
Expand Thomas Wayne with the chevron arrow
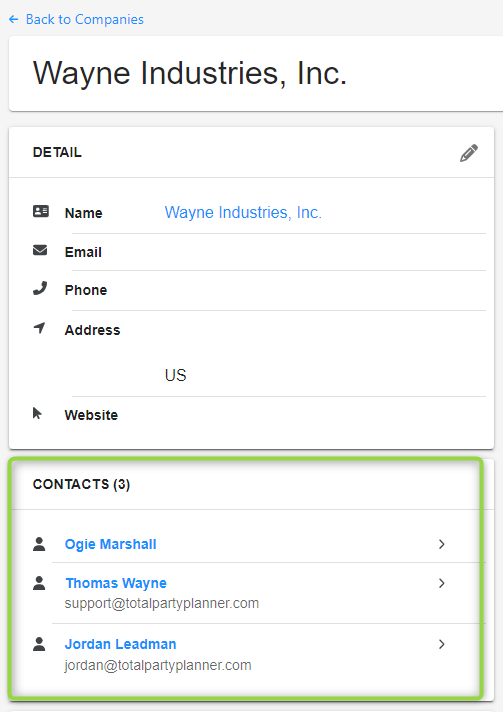pos(442,583)
